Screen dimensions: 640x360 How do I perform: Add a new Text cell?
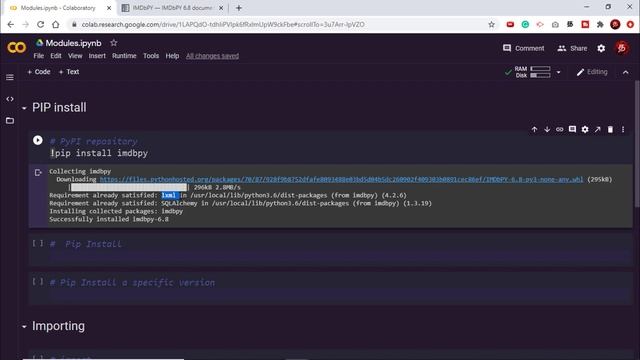point(69,72)
